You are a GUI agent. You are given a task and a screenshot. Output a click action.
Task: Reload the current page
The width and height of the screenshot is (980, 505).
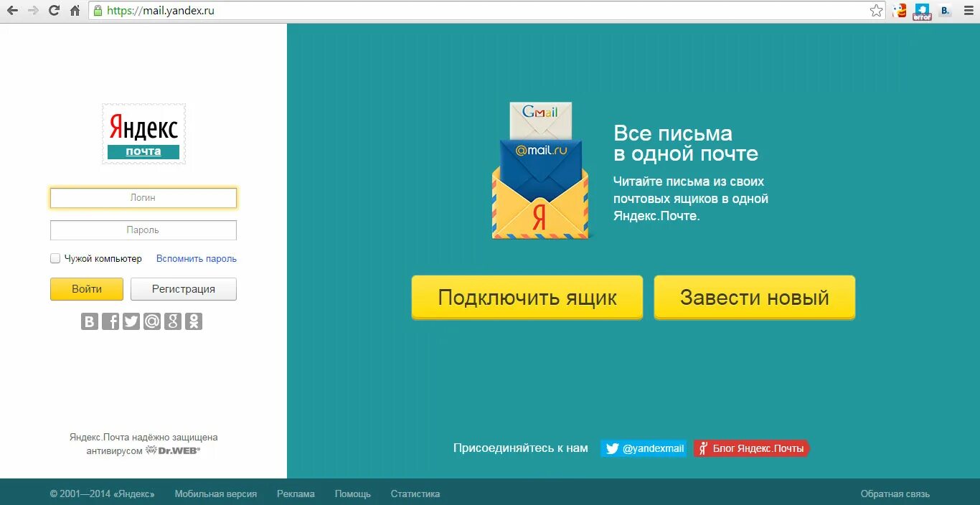[54, 11]
